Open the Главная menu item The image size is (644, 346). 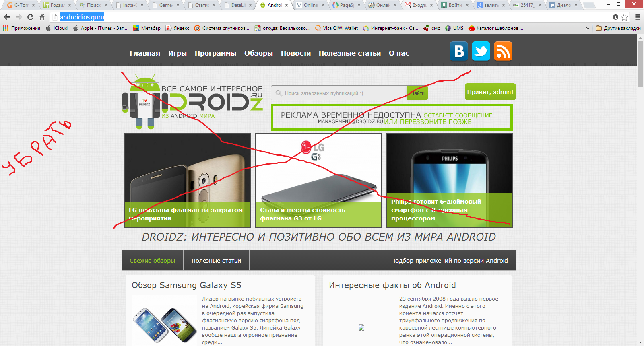pos(145,53)
